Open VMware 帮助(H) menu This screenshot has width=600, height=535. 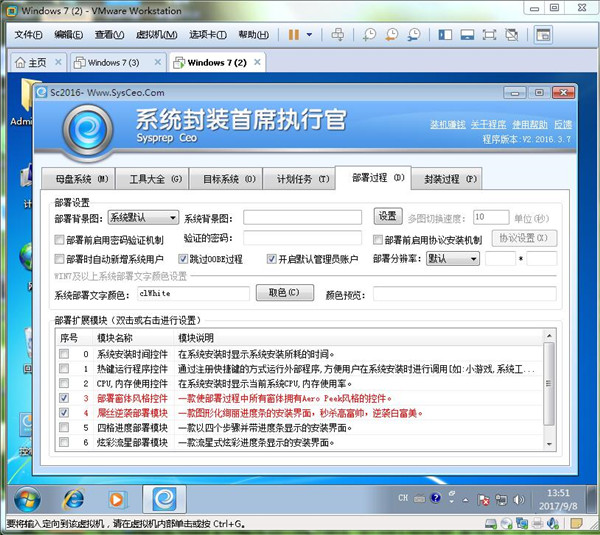[x=254, y=35]
